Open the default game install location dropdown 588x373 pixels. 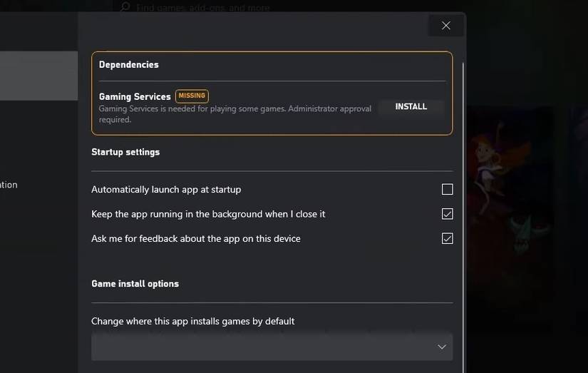tap(272, 347)
